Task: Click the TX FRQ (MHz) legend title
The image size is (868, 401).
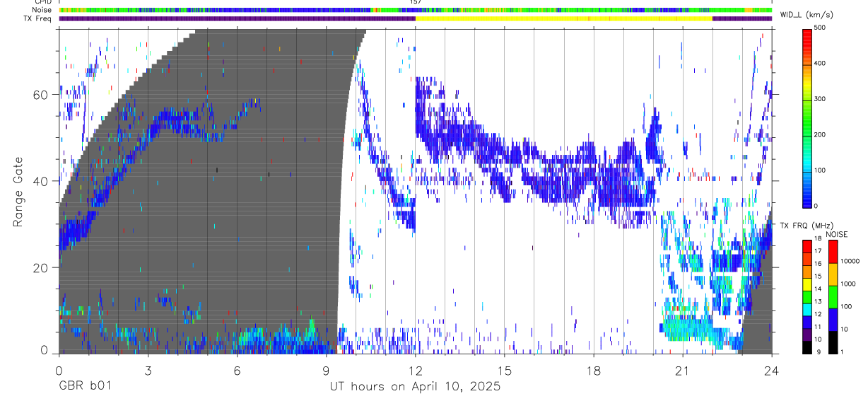Action: (x=806, y=226)
